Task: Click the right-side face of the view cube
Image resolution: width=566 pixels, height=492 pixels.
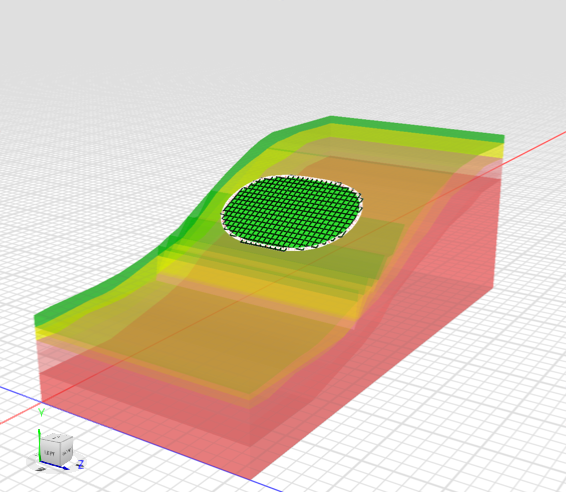Action: 66,451
